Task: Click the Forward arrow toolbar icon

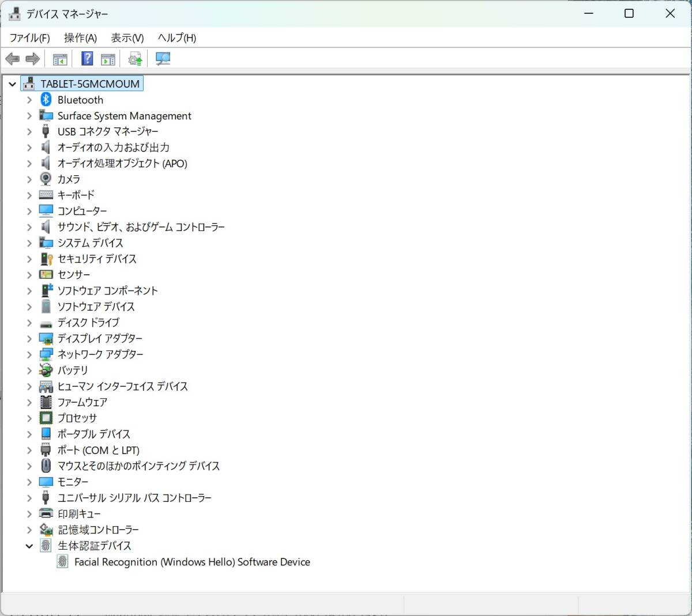Action: [33, 59]
